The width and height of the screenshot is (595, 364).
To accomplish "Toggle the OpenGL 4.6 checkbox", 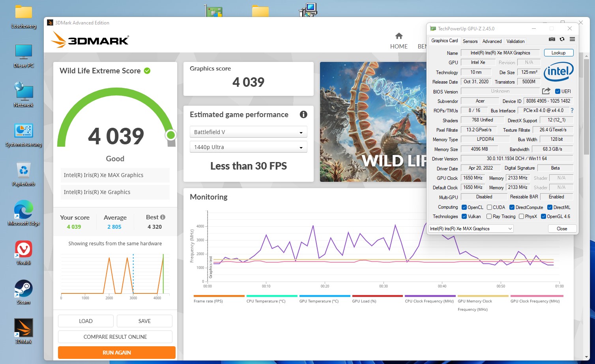I will pyautogui.click(x=543, y=217).
